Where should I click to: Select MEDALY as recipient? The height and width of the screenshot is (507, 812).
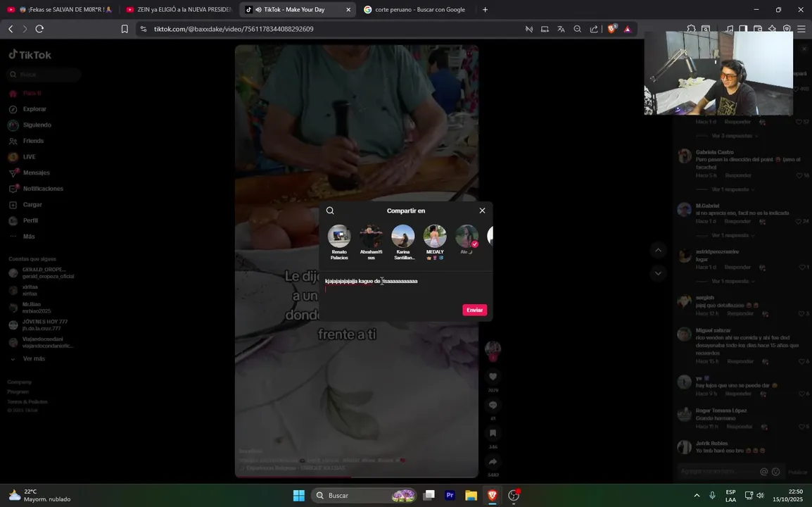pos(435,242)
